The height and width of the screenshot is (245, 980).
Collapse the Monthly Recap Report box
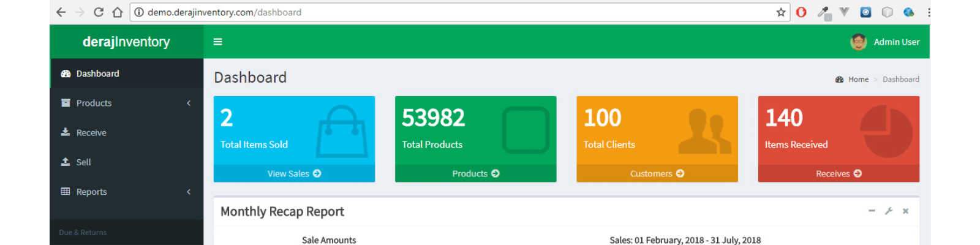[872, 211]
